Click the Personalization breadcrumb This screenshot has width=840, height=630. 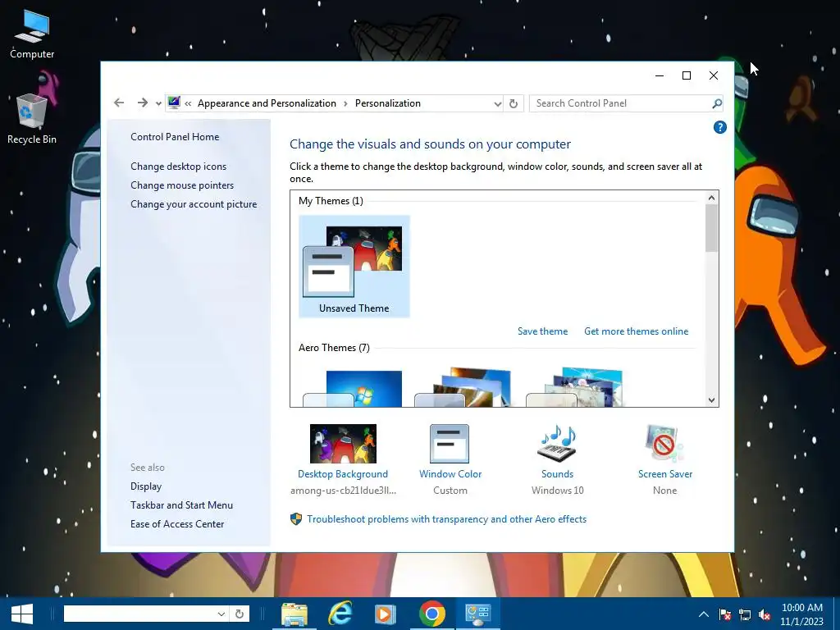coord(388,103)
